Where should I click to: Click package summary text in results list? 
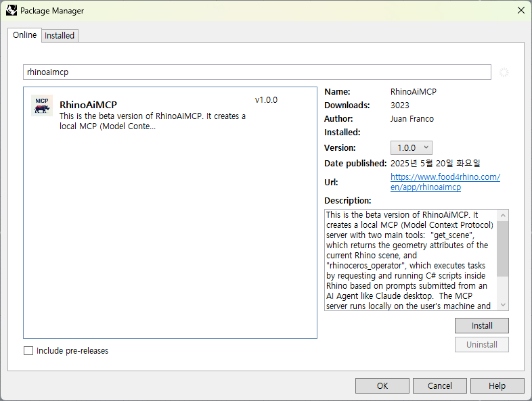[152, 121]
